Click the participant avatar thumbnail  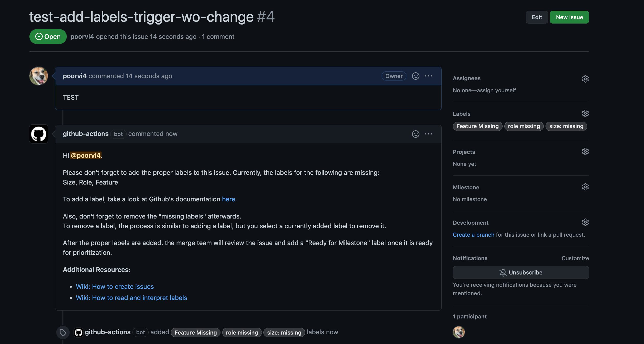tap(459, 332)
